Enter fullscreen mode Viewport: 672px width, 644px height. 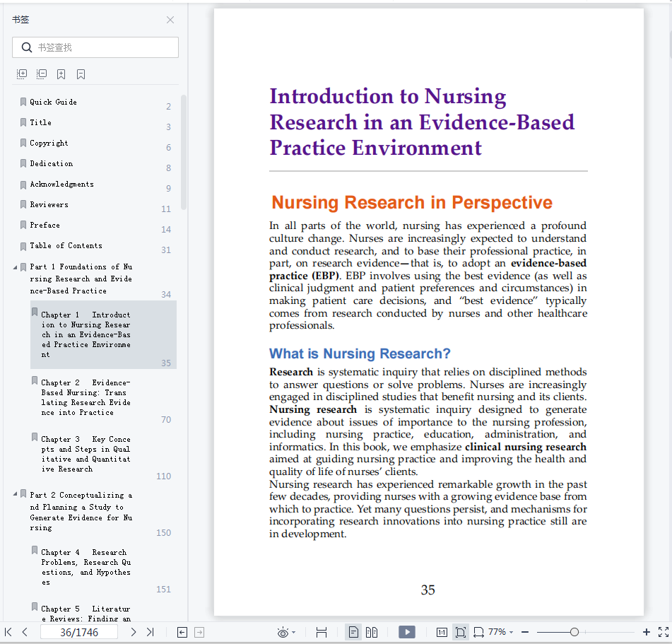click(664, 632)
